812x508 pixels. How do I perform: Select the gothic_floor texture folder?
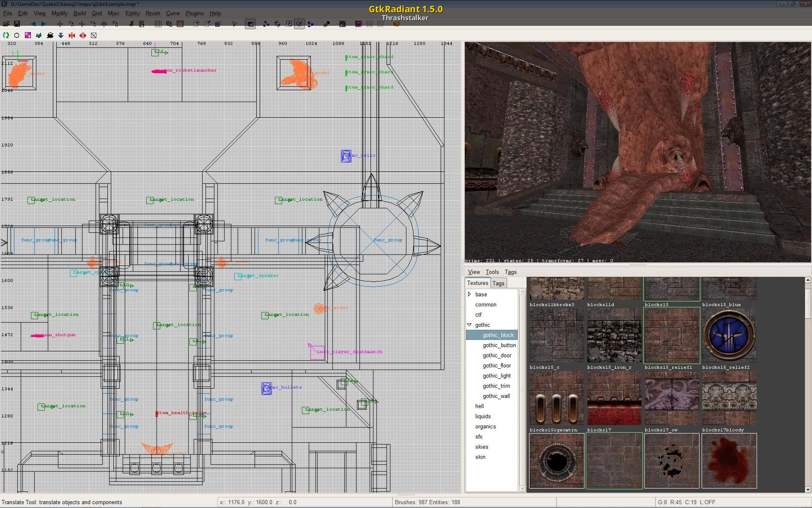[x=497, y=365]
